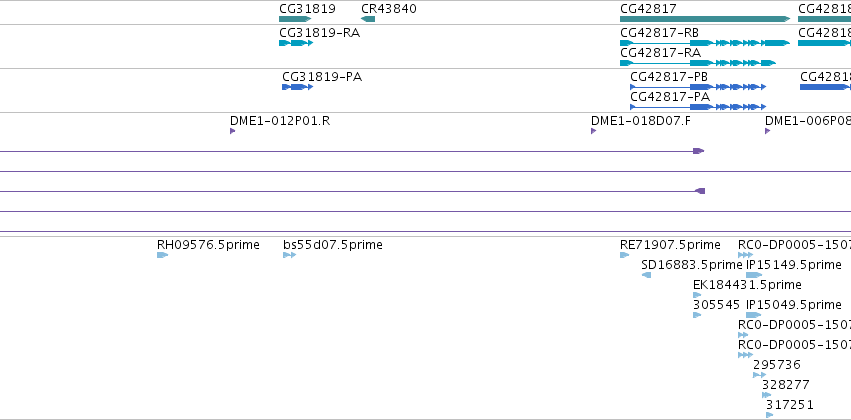Select the DME1-018D07.F marker triangle

click(x=593, y=131)
